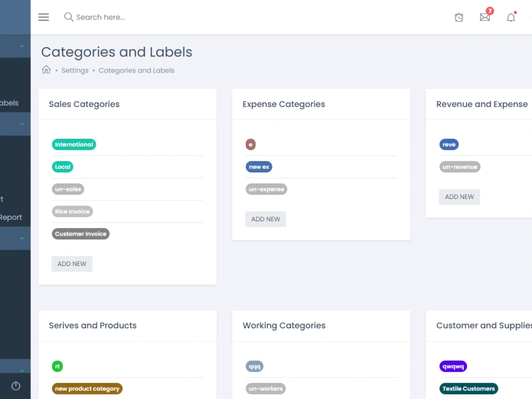
Task: Focus the Search here field
Action: 101,18
